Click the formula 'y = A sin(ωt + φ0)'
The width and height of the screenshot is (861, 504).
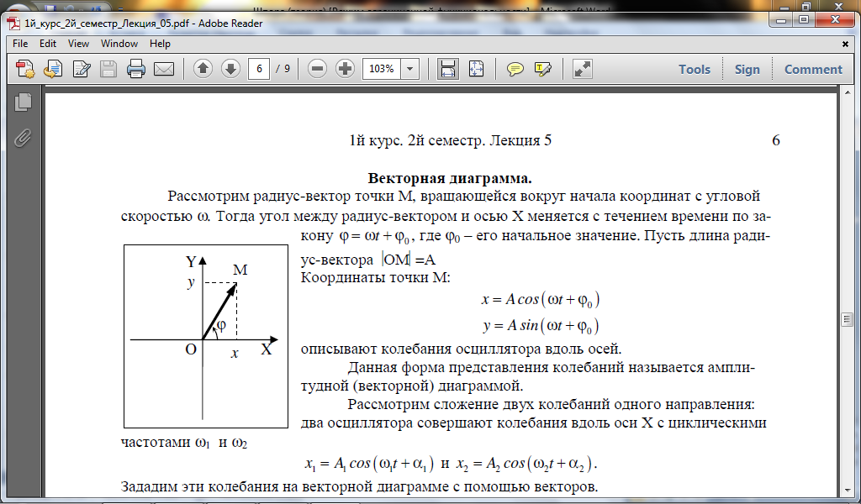point(541,326)
